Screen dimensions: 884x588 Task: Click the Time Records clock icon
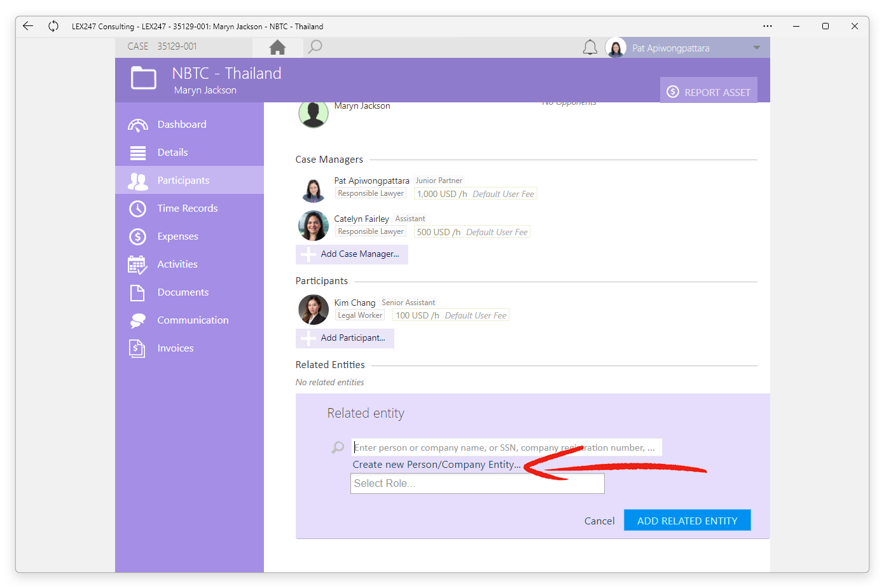point(138,209)
